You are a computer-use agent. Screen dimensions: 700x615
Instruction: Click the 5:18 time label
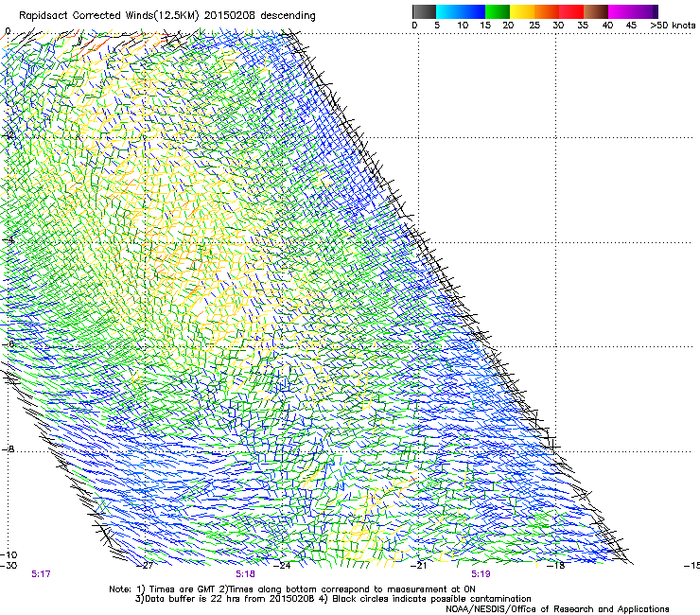(246, 574)
